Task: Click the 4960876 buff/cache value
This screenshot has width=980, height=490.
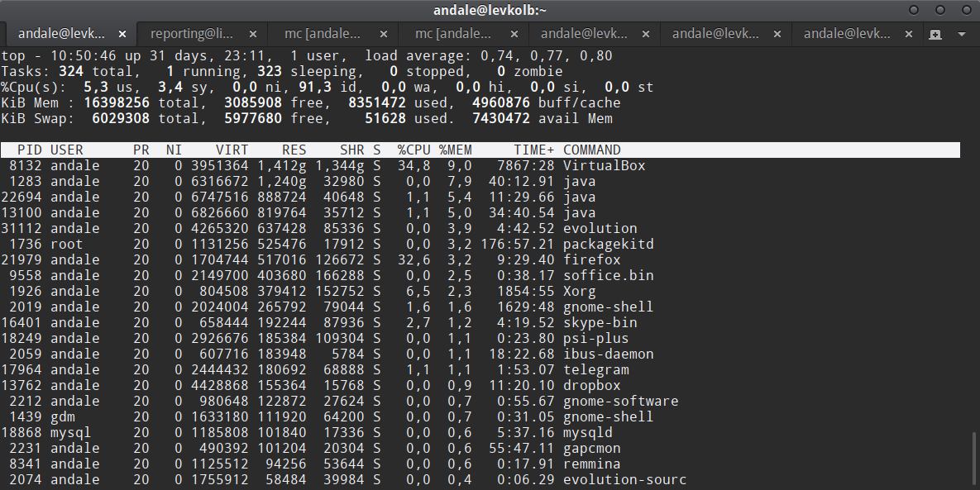Action: point(500,103)
